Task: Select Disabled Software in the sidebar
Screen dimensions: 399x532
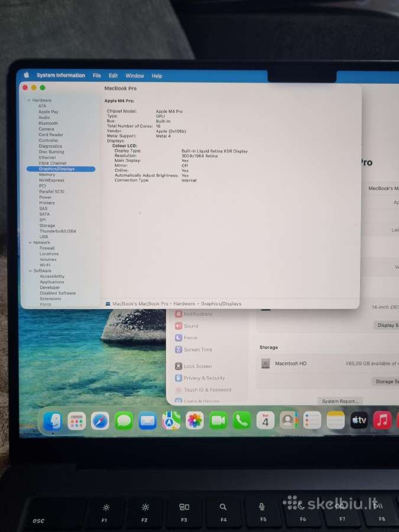Action: click(x=58, y=293)
